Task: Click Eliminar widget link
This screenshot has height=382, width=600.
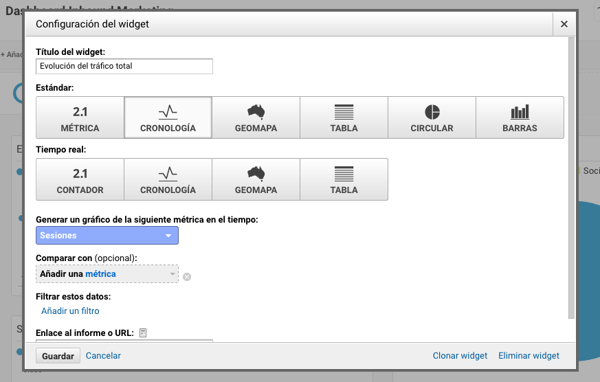Action: click(x=529, y=356)
